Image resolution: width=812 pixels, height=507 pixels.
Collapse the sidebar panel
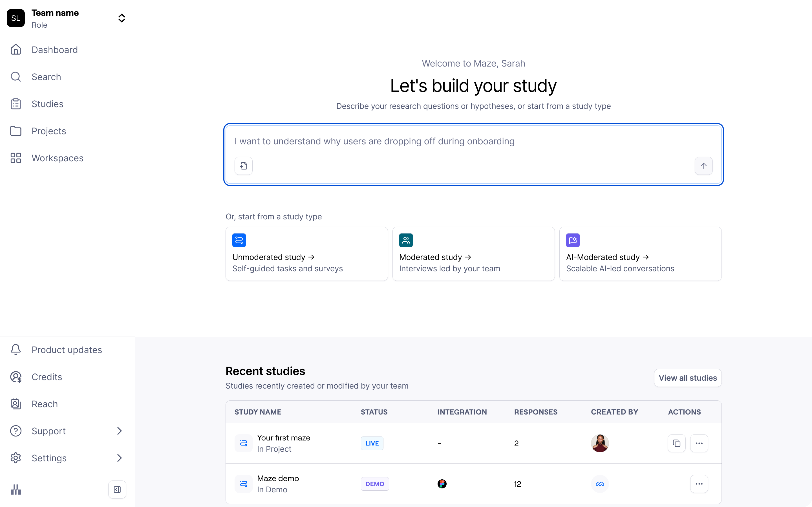click(117, 490)
